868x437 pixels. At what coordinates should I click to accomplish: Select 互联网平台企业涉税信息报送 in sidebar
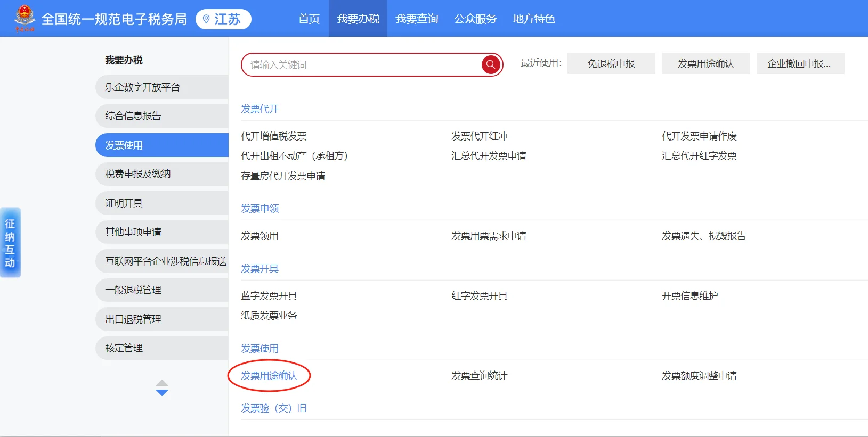click(162, 261)
